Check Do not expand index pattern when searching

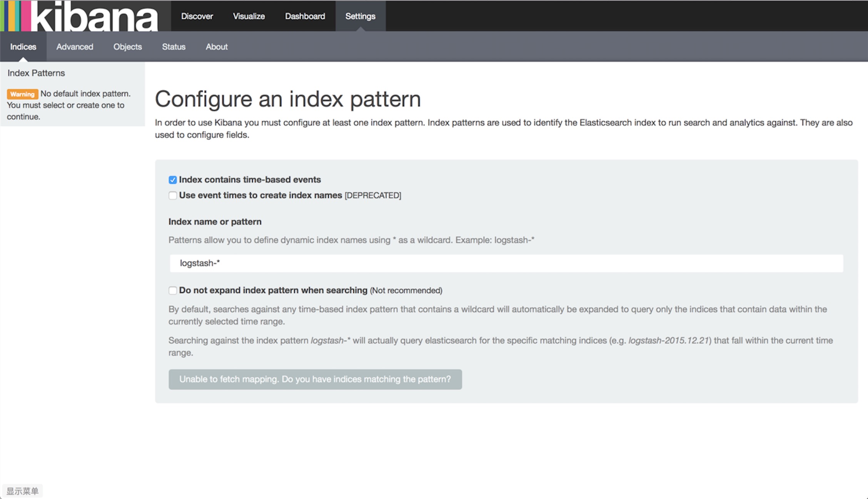[173, 290]
